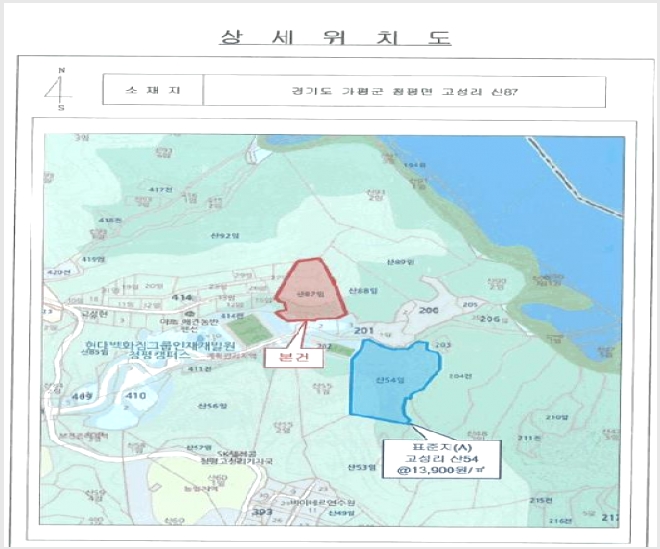Click the red '산87임' subject parcel

click(311, 290)
